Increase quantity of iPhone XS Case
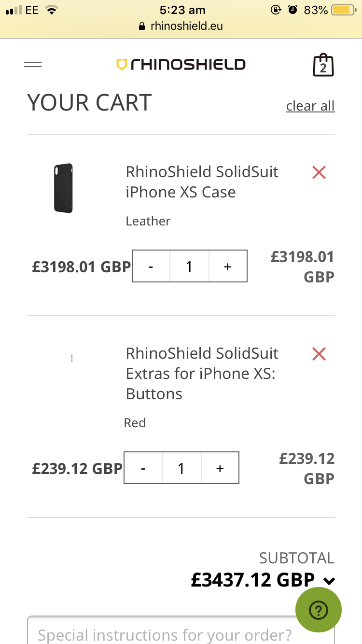 (x=228, y=266)
